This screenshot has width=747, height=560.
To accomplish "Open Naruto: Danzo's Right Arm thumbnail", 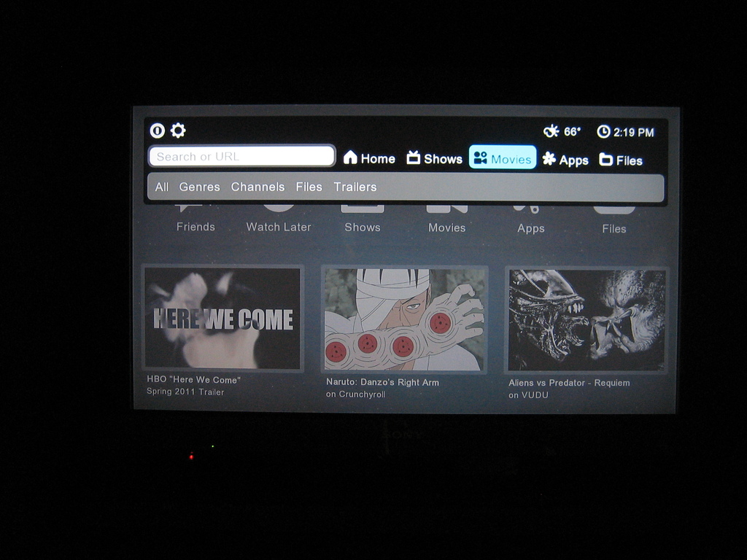I will tap(404, 319).
